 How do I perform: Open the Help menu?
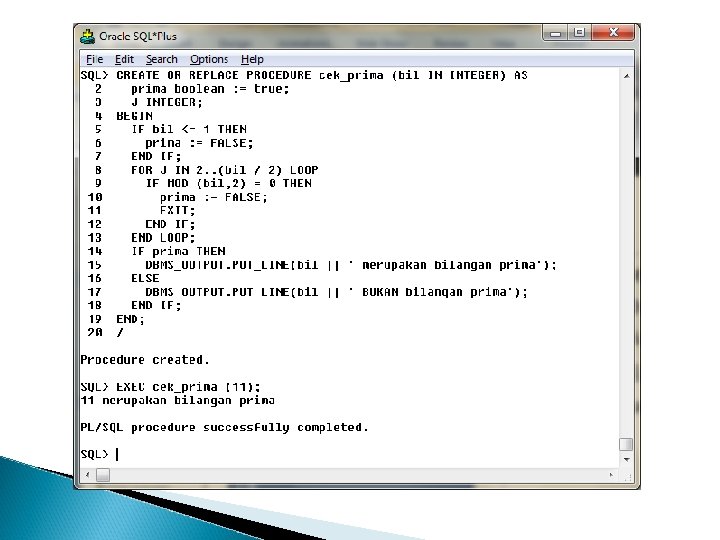(x=252, y=59)
